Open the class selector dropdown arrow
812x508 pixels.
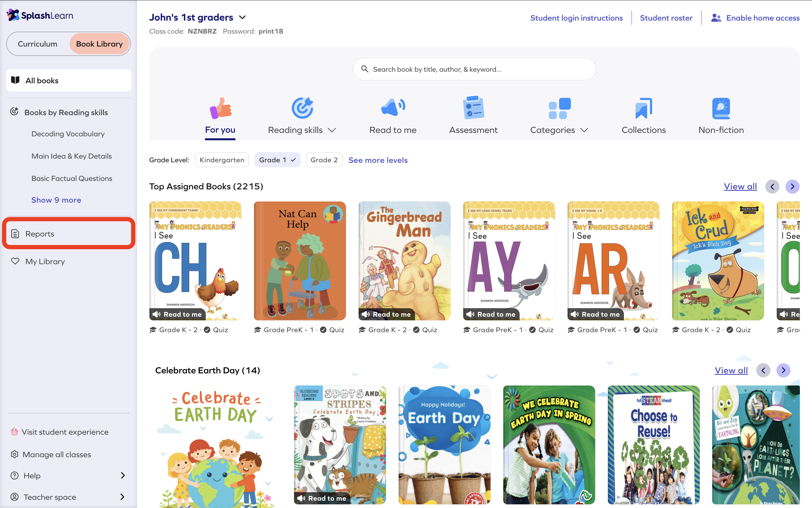[242, 17]
